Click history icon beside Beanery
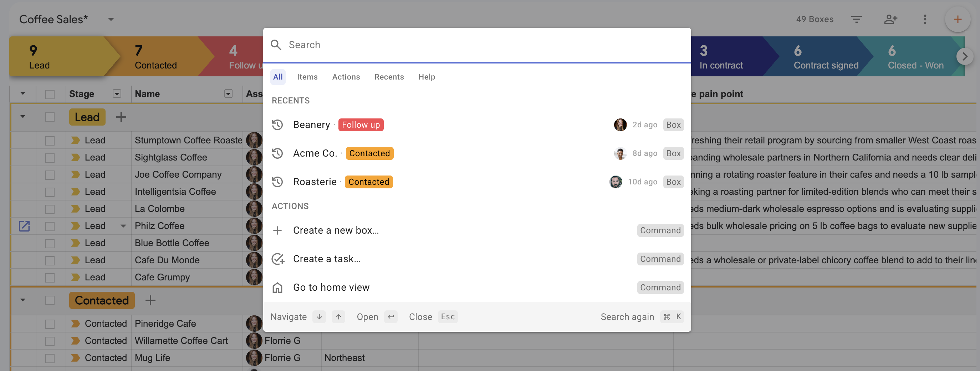This screenshot has height=371, width=980. [277, 125]
